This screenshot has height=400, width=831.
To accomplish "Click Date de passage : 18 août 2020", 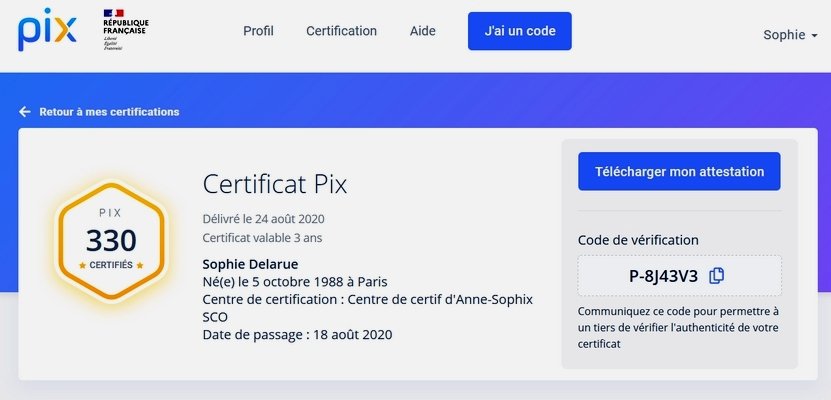I will click(x=297, y=334).
